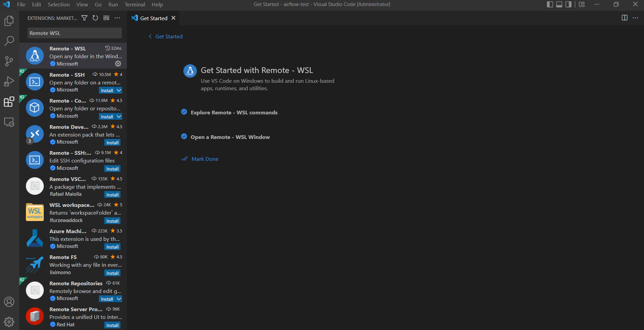Select the Remote FS rocket icon
This screenshot has height=330, width=644.
coord(35,264)
